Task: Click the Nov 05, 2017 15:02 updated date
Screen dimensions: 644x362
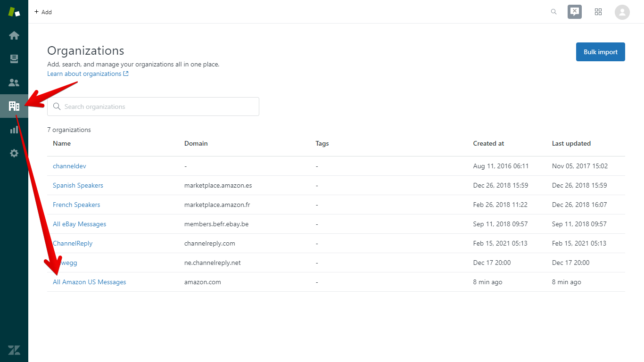Action: pyautogui.click(x=580, y=166)
